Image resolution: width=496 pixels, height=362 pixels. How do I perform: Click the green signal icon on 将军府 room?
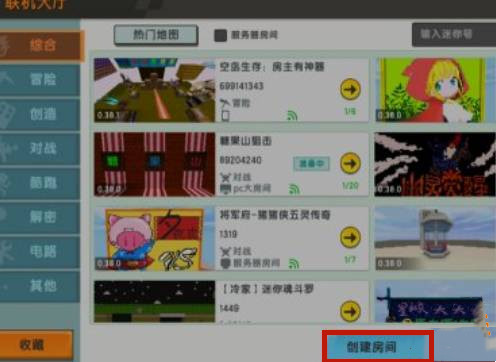pyautogui.click(x=294, y=263)
